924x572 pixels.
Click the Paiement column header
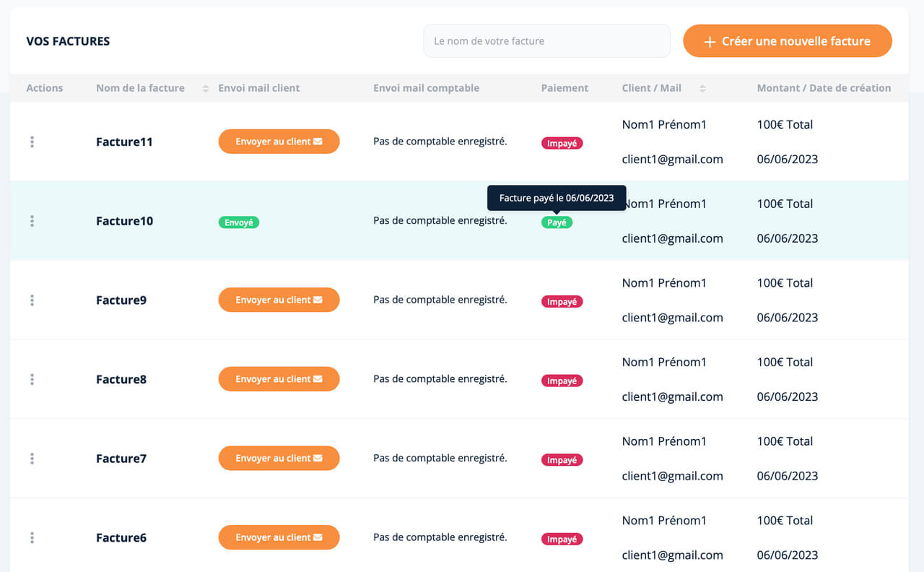click(x=565, y=88)
